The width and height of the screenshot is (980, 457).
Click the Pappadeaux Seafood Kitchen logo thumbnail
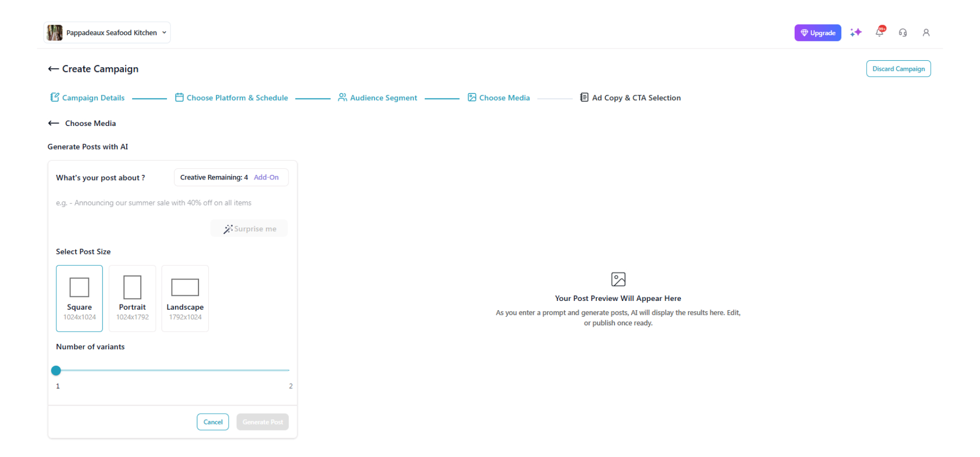pos(55,33)
